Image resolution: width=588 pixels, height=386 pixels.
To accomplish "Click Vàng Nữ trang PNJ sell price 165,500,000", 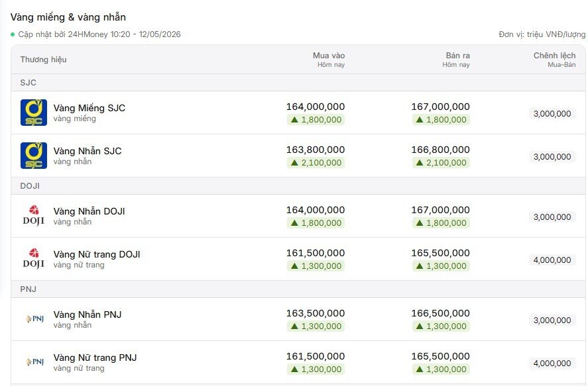I will coord(441,356).
